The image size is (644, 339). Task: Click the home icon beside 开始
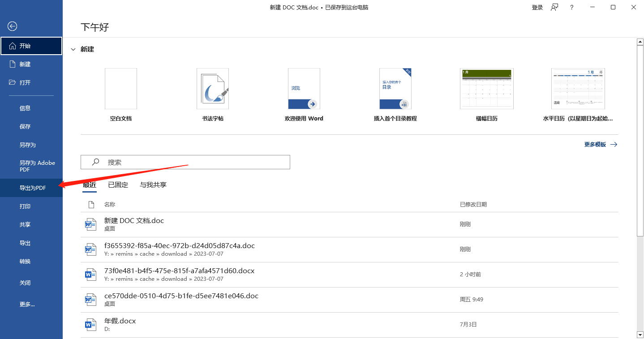coord(13,46)
